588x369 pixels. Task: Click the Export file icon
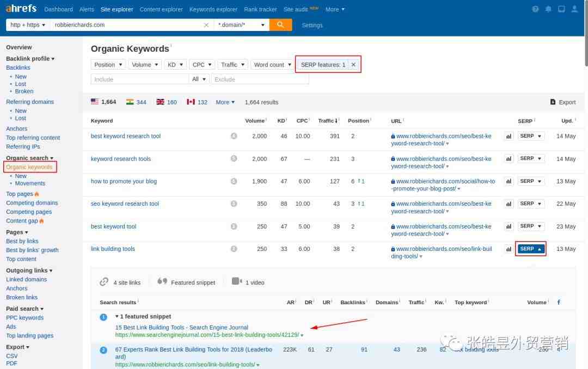(x=553, y=102)
